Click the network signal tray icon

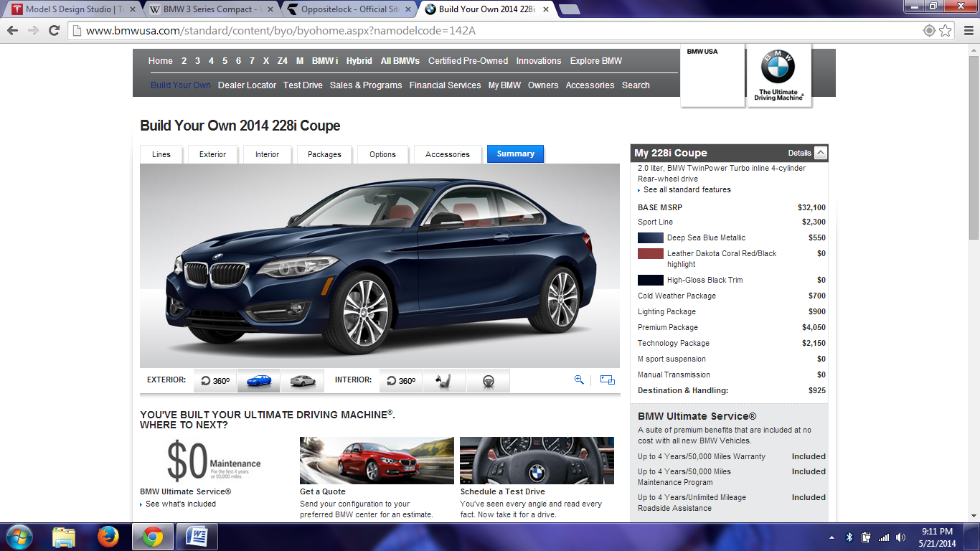884,537
